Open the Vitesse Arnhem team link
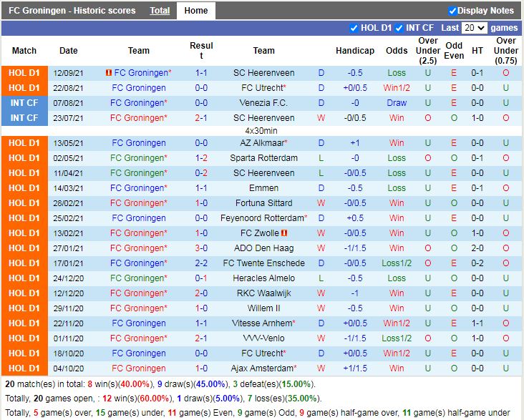 point(263,323)
